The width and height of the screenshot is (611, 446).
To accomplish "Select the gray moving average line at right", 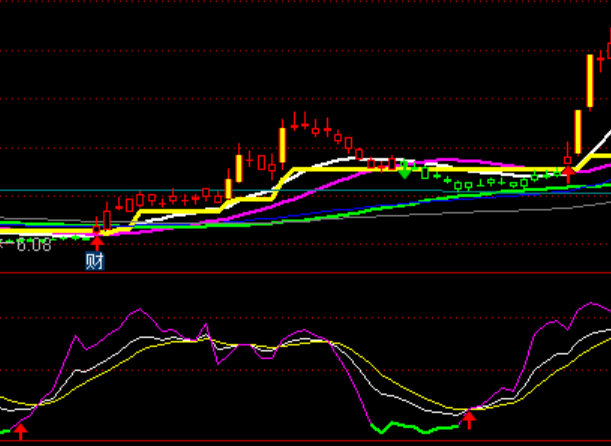I will pos(560,207).
